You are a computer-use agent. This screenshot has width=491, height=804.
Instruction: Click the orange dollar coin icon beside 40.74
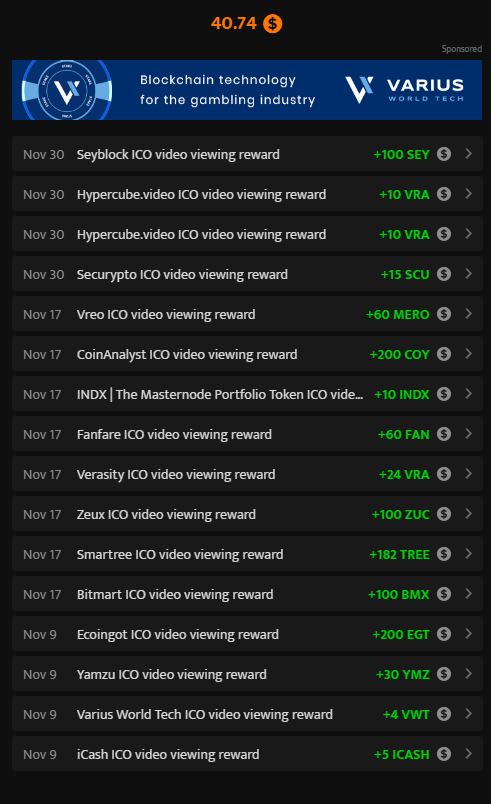pyautogui.click(x=273, y=24)
